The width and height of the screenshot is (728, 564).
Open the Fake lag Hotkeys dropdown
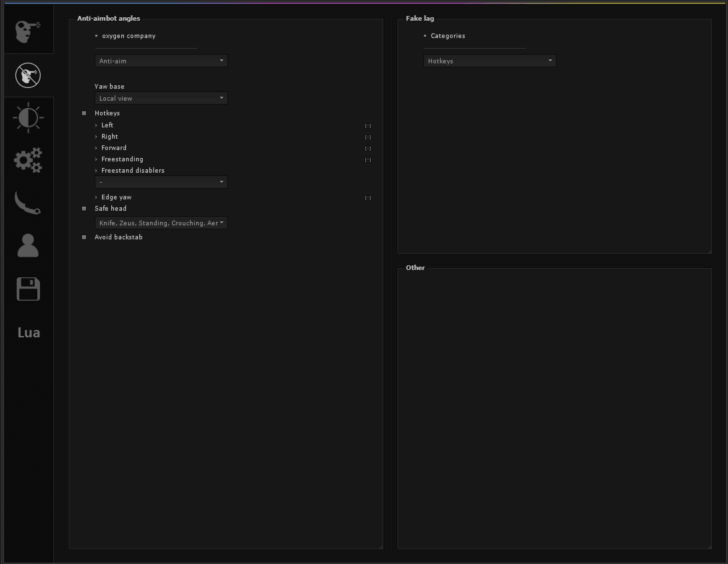pos(490,61)
